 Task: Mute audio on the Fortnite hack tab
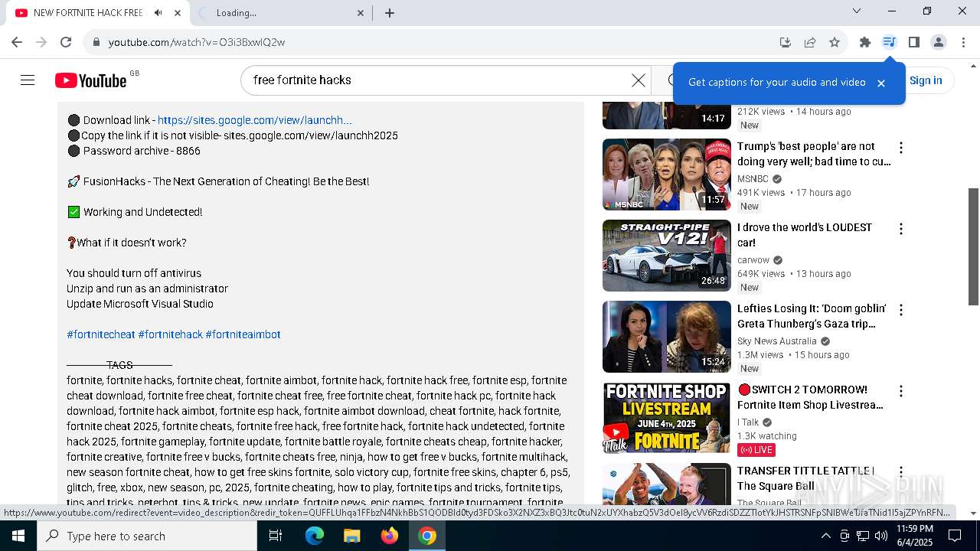(x=158, y=13)
